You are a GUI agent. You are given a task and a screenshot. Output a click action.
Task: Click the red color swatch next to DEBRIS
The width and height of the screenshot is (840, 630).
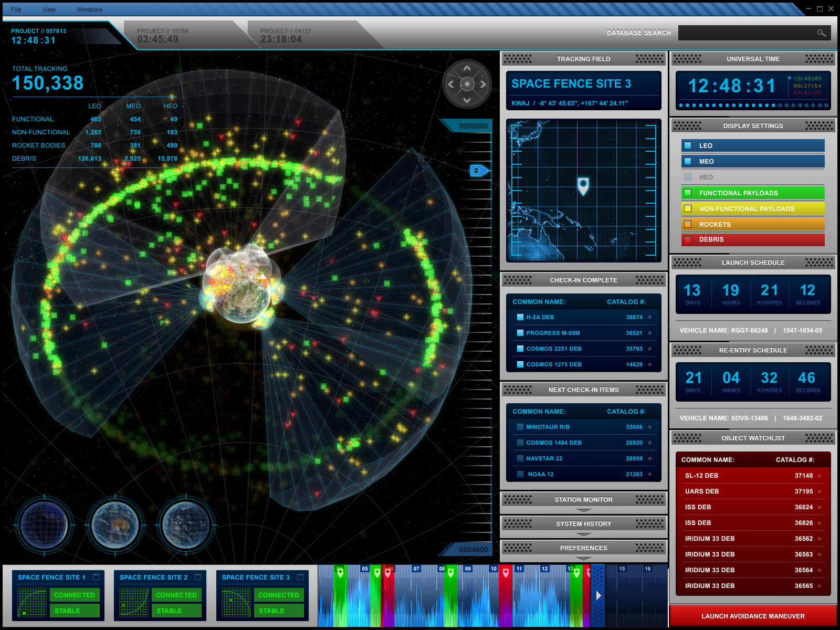[688, 239]
